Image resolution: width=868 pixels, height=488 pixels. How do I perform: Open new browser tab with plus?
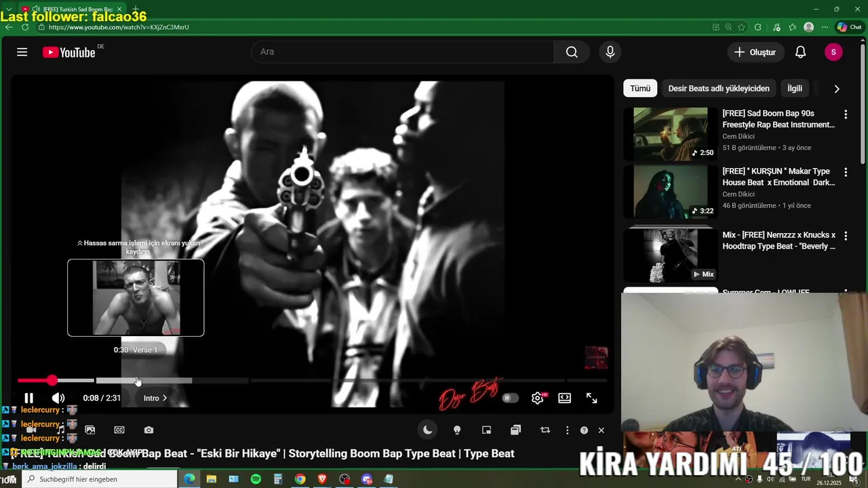coord(135,9)
